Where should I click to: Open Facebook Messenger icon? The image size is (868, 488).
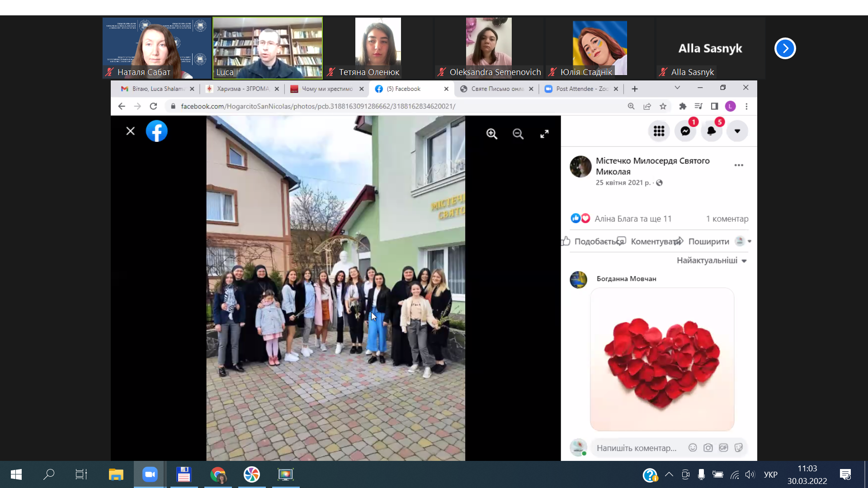tap(685, 131)
